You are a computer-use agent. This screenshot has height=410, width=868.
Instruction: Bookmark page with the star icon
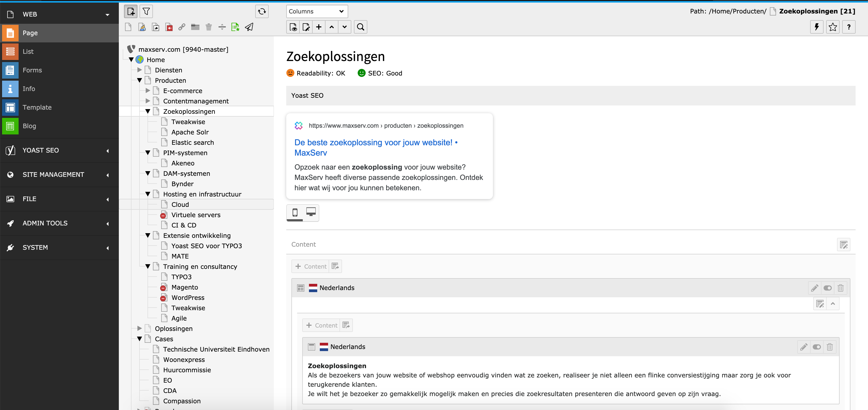833,27
